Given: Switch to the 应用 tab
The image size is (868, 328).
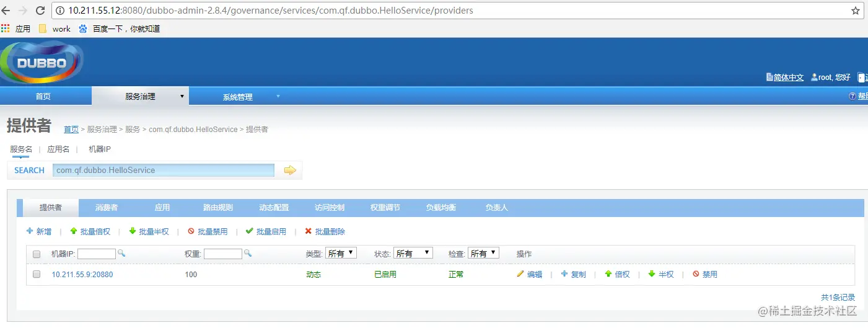Looking at the screenshot, I should (162, 208).
